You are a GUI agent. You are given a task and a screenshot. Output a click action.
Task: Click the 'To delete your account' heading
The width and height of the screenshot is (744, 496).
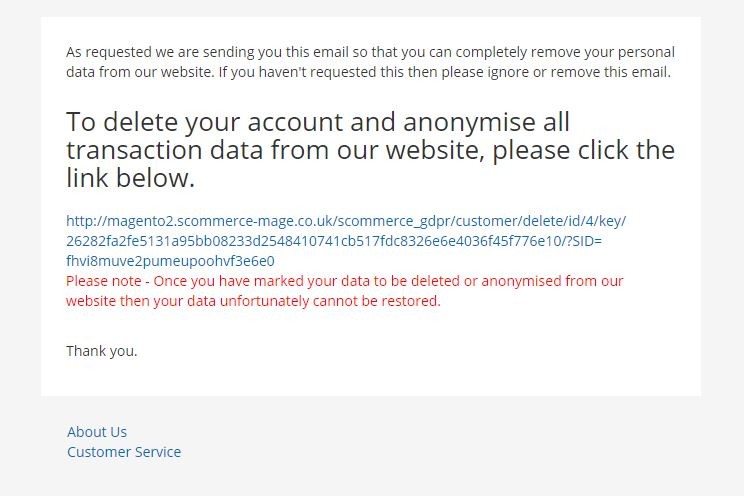coord(371,150)
